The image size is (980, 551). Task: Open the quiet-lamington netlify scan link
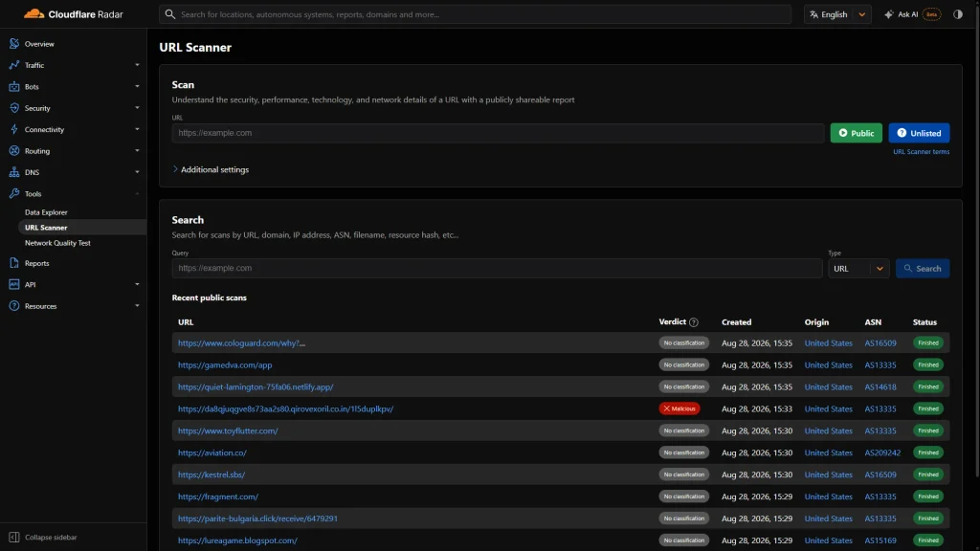click(x=256, y=386)
